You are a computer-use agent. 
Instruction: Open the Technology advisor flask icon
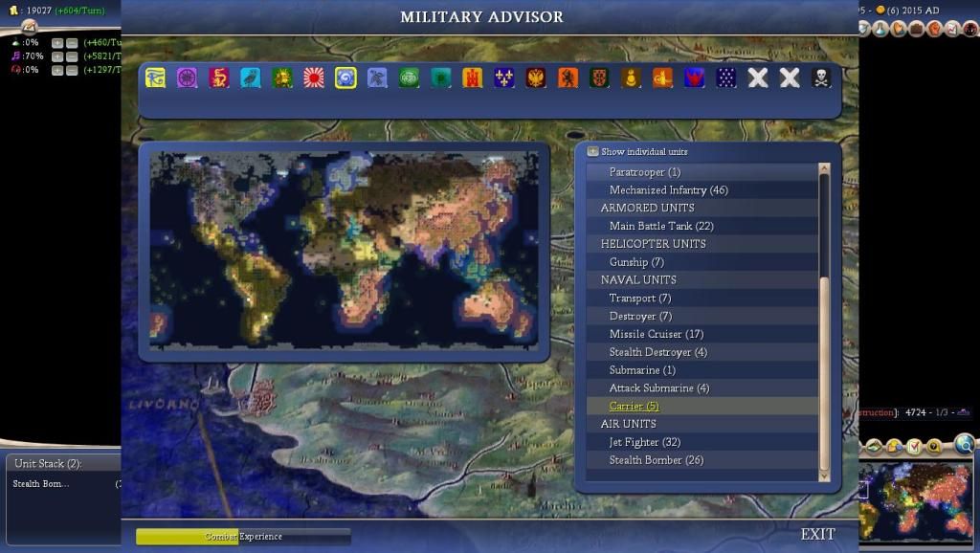click(x=880, y=29)
